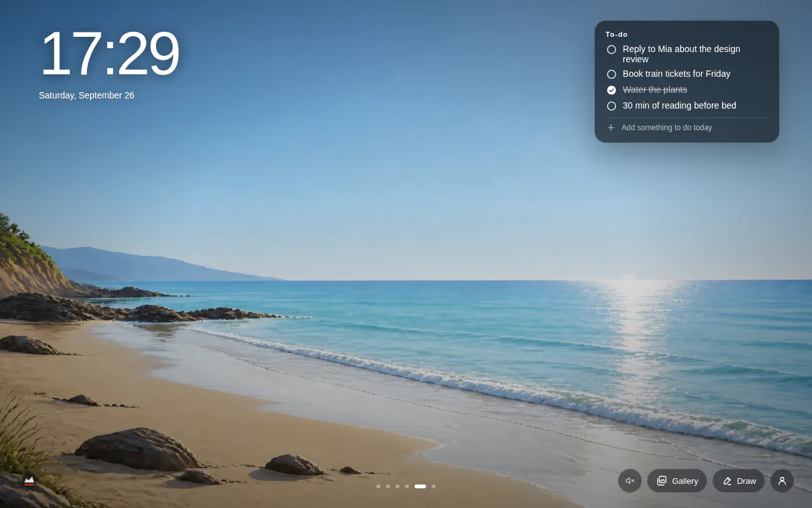The width and height of the screenshot is (812, 508).
Task: Toggle the muted speaker sound icon
Action: [630, 481]
